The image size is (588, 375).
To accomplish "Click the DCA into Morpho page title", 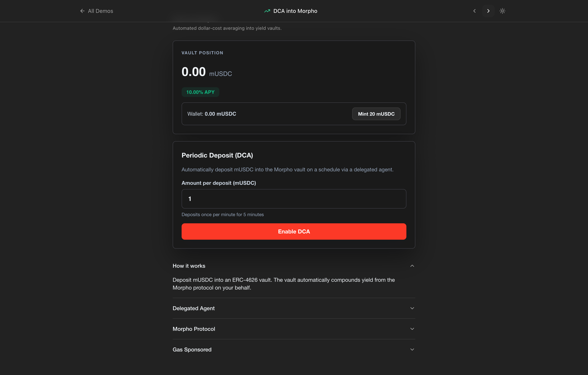I will click(295, 11).
